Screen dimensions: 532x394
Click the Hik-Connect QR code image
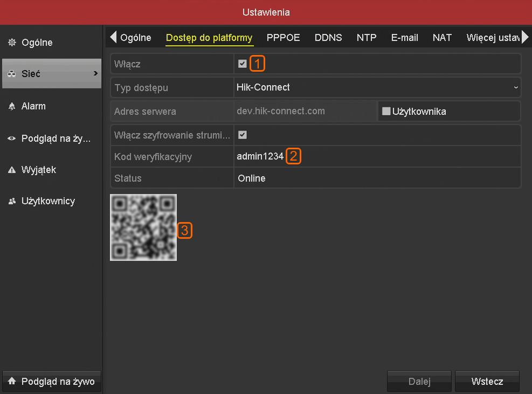pos(143,227)
